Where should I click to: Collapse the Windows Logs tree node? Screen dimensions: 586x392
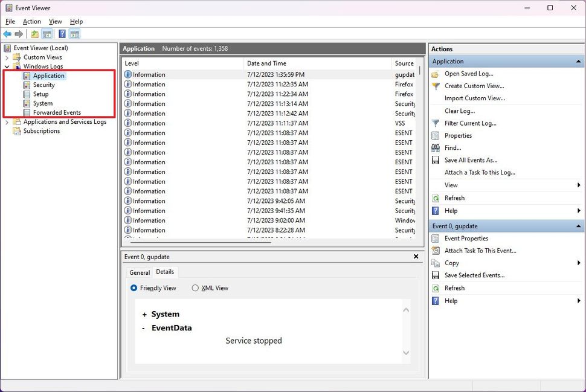(x=7, y=66)
